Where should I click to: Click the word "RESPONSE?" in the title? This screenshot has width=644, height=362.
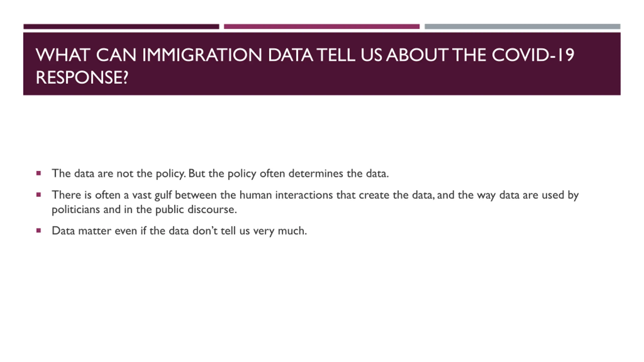coord(82,77)
